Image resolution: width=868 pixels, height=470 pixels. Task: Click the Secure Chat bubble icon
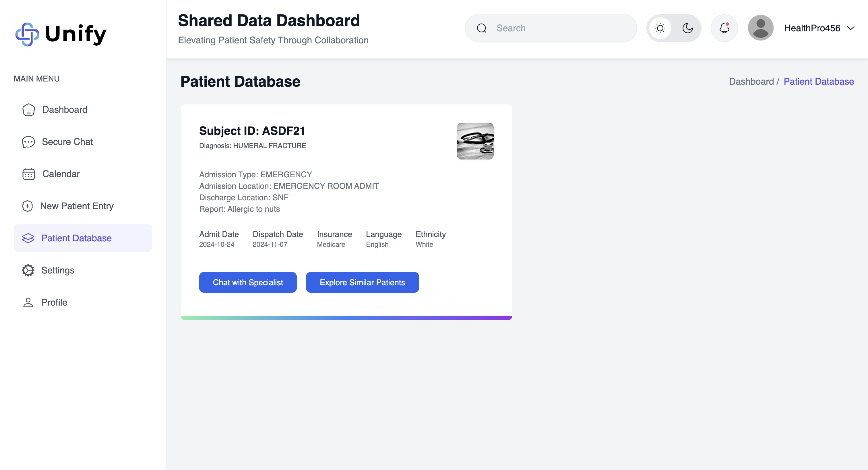coord(28,142)
